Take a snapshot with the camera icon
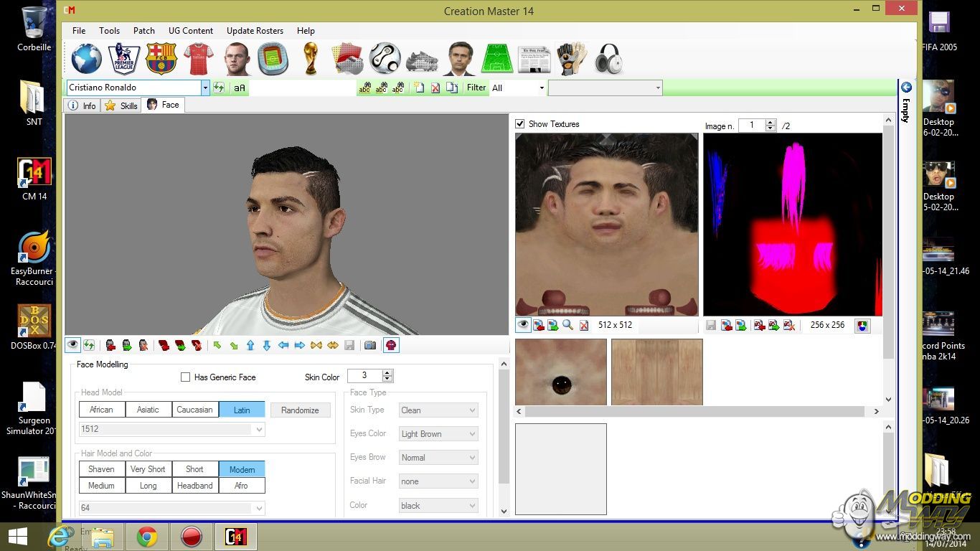The height and width of the screenshot is (551, 980). coord(370,345)
